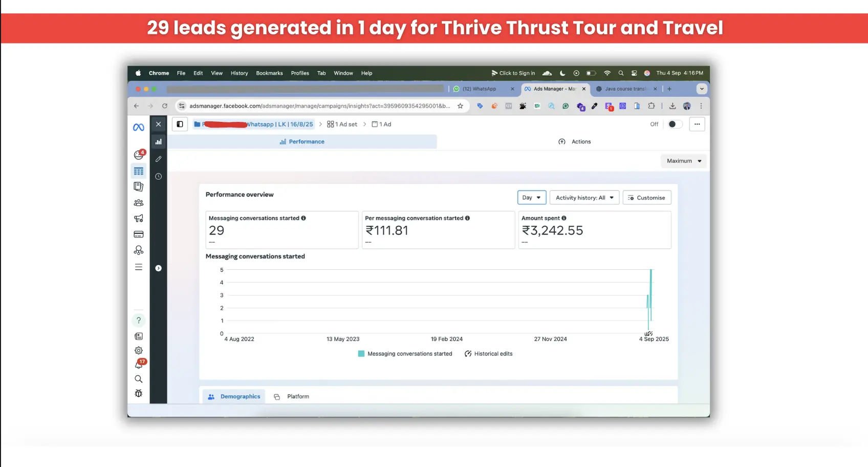This screenshot has height=467, width=868.
Task: Click the Chrome back arrow button
Action: coord(136,106)
